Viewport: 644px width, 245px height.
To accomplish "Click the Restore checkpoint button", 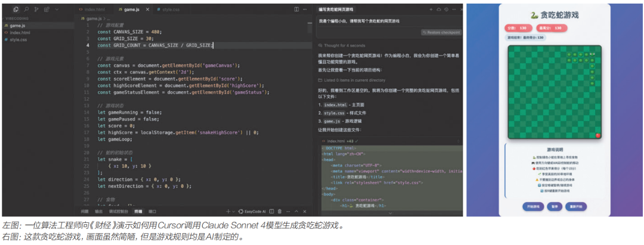I will tap(441, 32).
